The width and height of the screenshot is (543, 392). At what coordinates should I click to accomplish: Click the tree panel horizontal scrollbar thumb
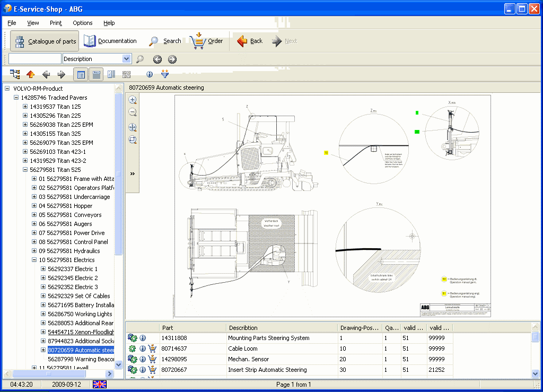49,373
